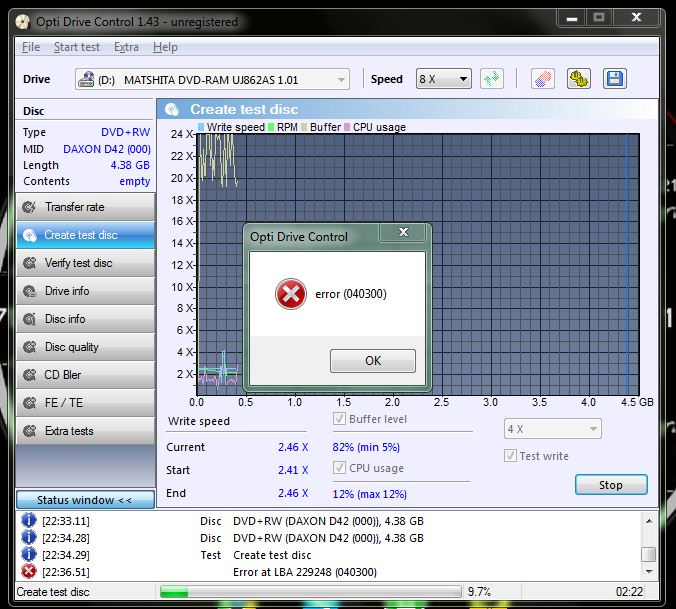Click the Buffer legend color swatch
This screenshot has height=609, width=676.
(304, 127)
